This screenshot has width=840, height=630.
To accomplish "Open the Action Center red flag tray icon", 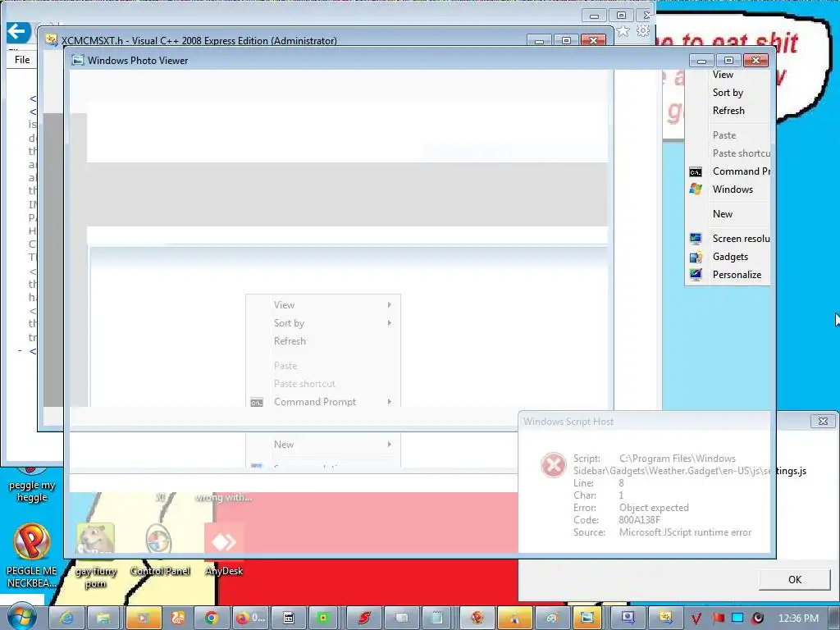I will [718, 619].
